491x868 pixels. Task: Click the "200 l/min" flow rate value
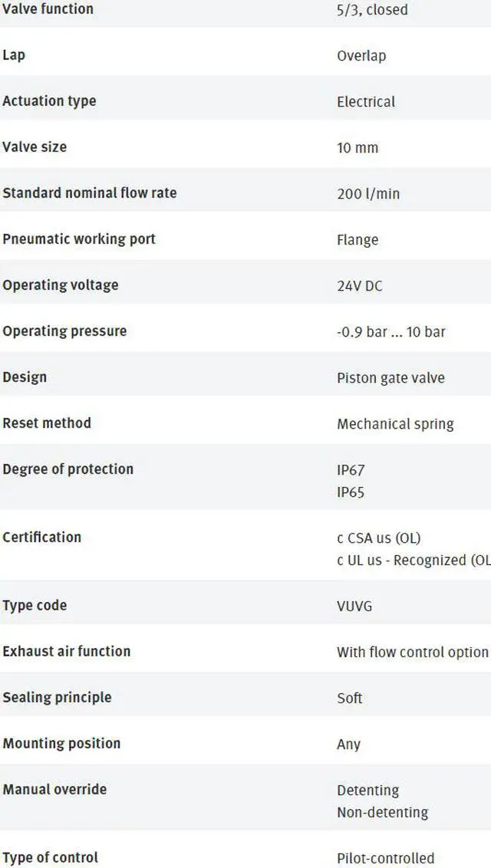coord(368,194)
